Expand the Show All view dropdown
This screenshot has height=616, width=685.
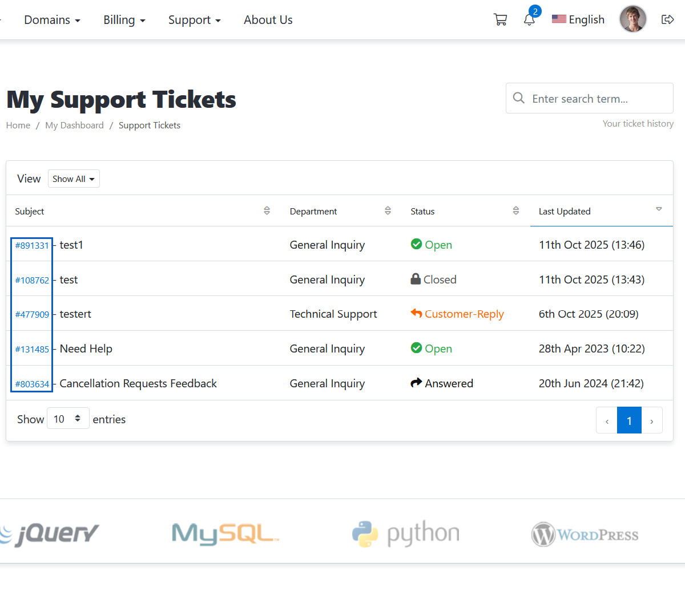point(74,179)
